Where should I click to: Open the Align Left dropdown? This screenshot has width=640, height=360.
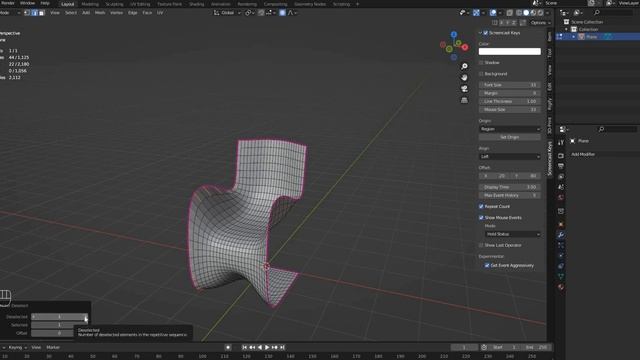510,156
